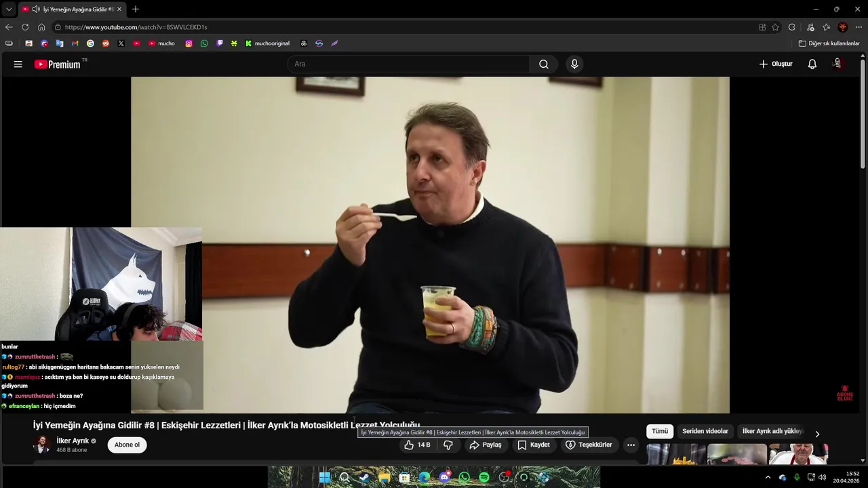Open the YouTube hamburger guide menu

pyautogui.click(x=18, y=64)
